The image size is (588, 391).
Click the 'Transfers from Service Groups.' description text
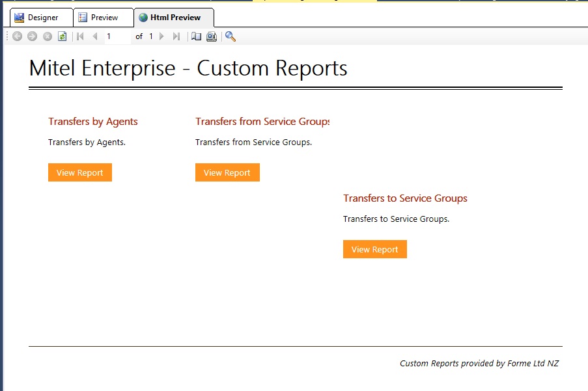(253, 142)
